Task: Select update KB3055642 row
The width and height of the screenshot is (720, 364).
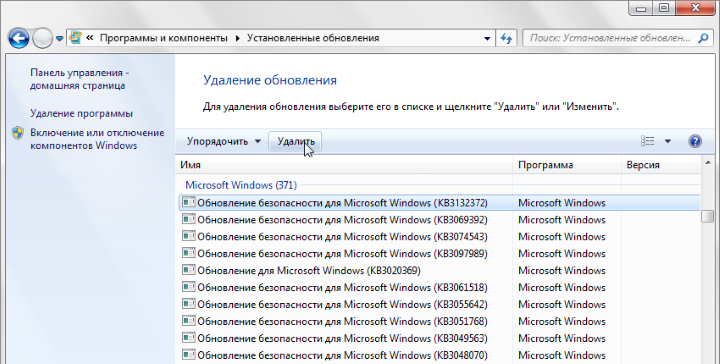Action: click(439, 305)
